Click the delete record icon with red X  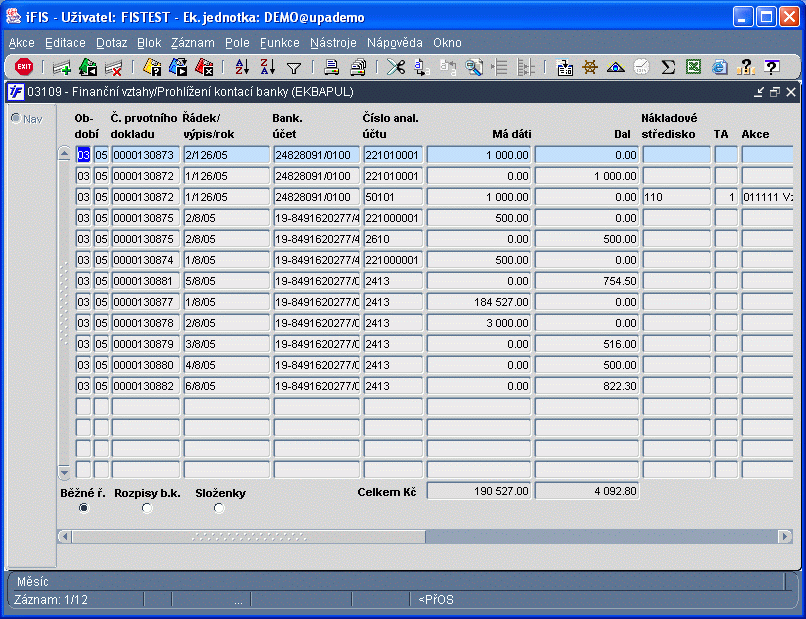(114, 68)
